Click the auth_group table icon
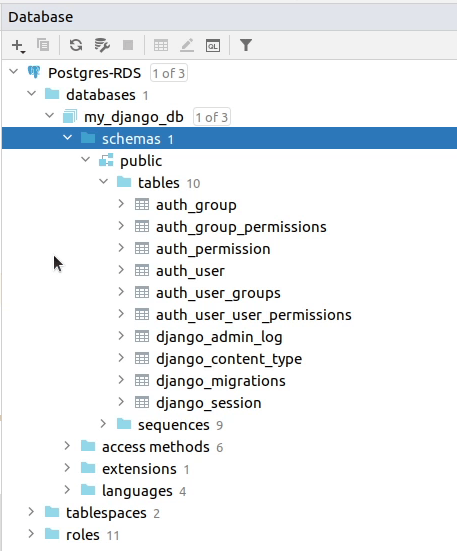457x551 pixels. pos(142,204)
